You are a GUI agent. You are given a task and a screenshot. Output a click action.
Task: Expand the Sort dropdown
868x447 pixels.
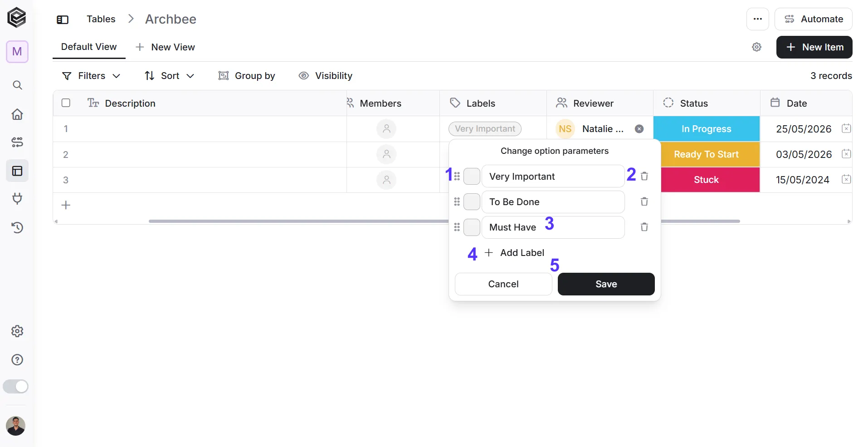(169, 76)
